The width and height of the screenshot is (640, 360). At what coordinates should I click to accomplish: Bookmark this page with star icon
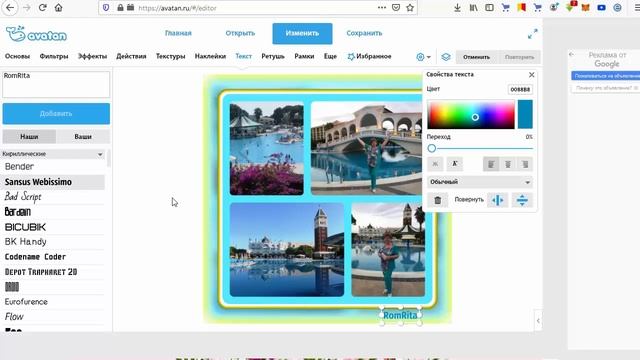[x=410, y=8]
